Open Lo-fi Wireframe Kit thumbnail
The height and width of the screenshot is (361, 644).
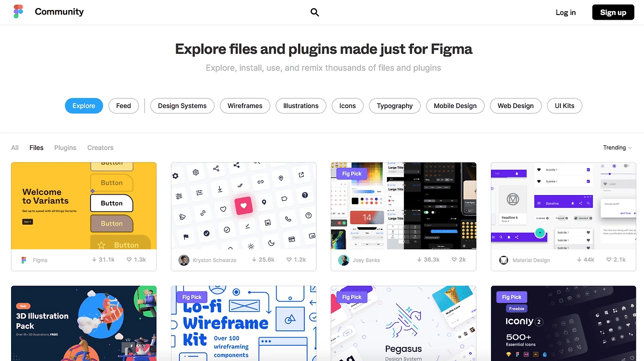[244, 323]
